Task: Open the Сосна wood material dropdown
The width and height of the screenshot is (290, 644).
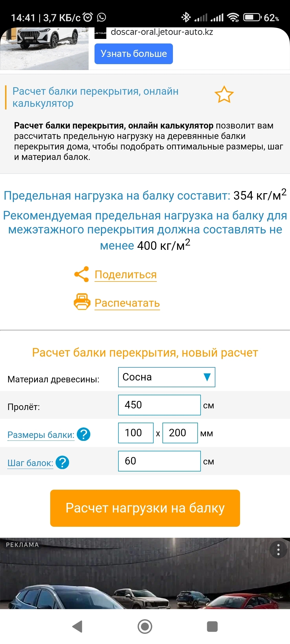Action: pos(166,377)
